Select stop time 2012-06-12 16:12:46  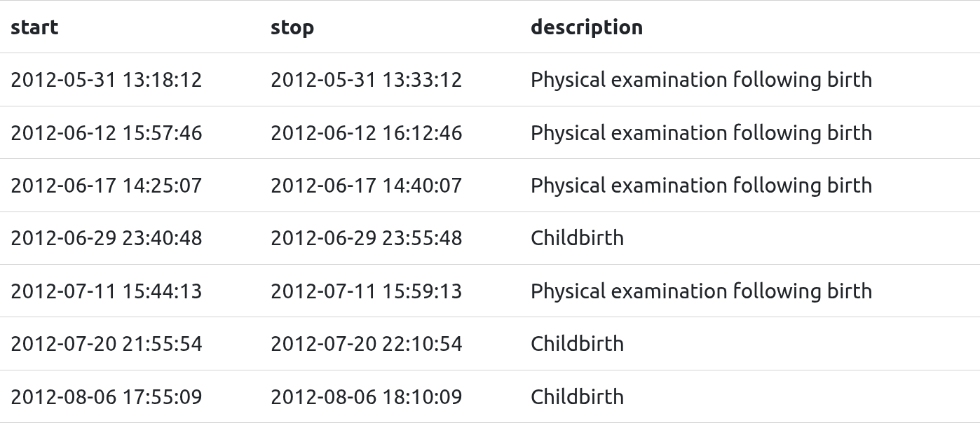click(366, 133)
